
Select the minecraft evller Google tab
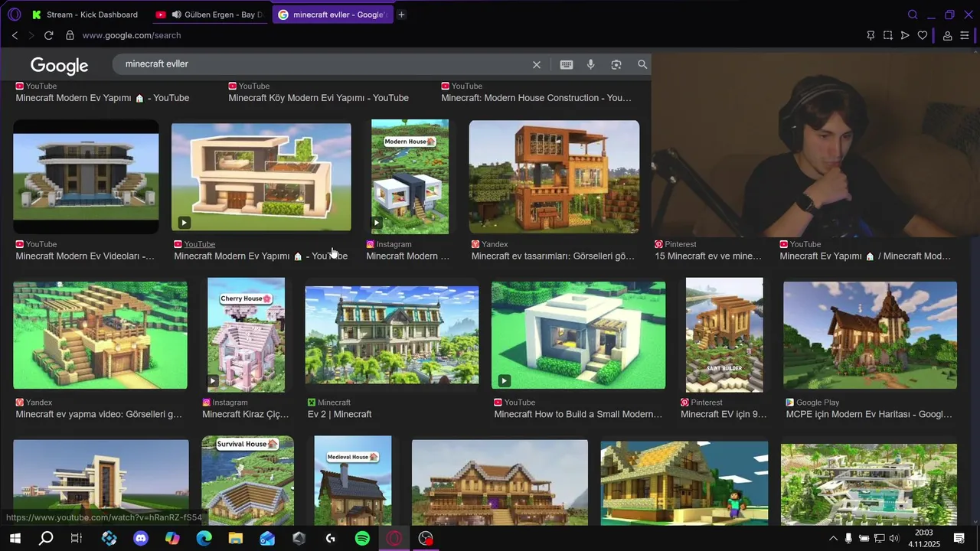click(333, 15)
